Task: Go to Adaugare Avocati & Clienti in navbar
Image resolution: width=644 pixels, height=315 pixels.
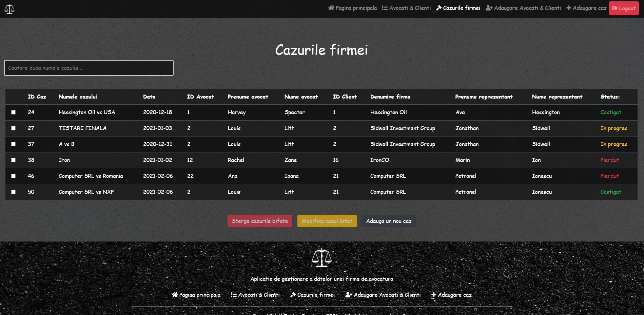Action: 527,8
